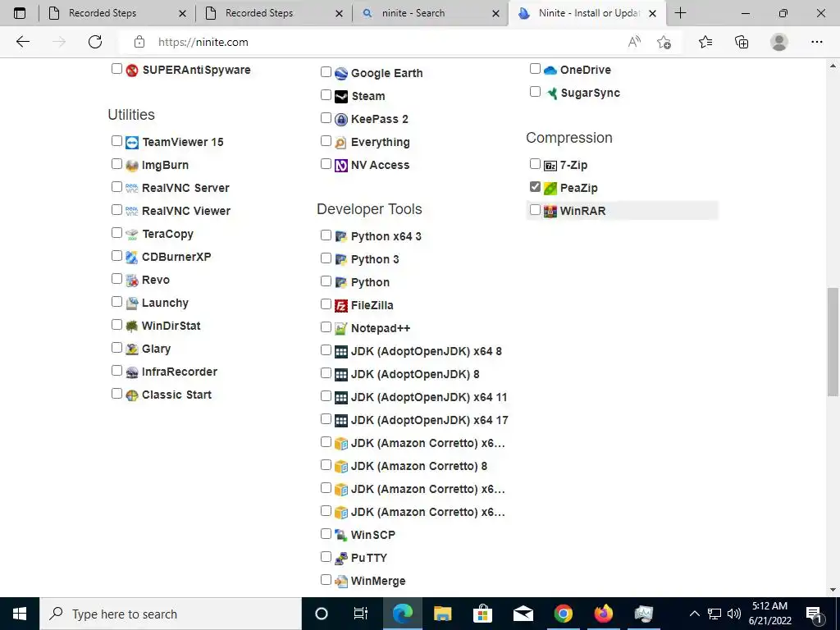This screenshot has width=840, height=630.
Task: Click the scrollbar up arrow
Action: pyautogui.click(x=833, y=66)
